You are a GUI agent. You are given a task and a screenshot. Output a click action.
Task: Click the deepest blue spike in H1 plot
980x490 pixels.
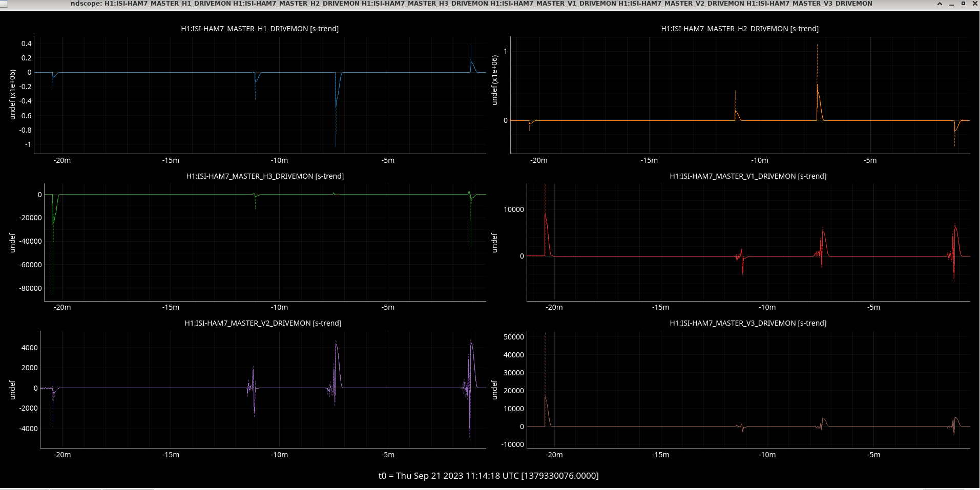tap(336, 110)
